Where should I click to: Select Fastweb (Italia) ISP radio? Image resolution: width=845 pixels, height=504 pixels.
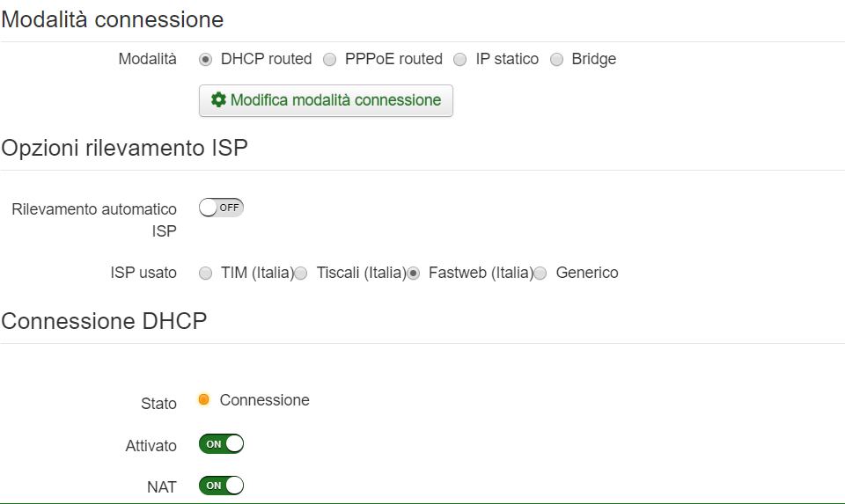414,274
